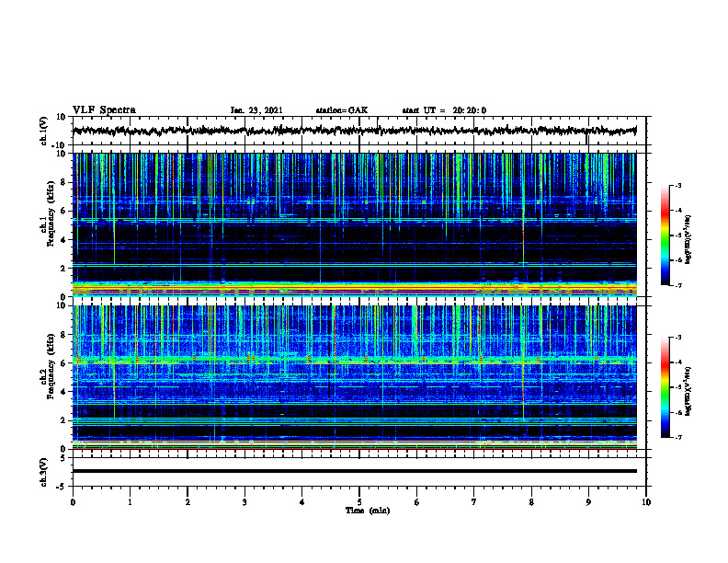Click the ch.2 spectrogram "2" kHz tick label

pos(63,420)
